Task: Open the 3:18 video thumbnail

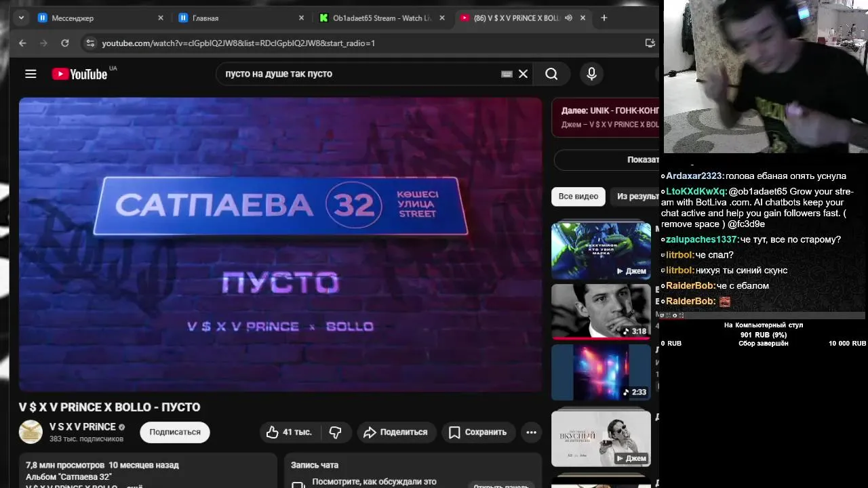Action: click(x=601, y=312)
